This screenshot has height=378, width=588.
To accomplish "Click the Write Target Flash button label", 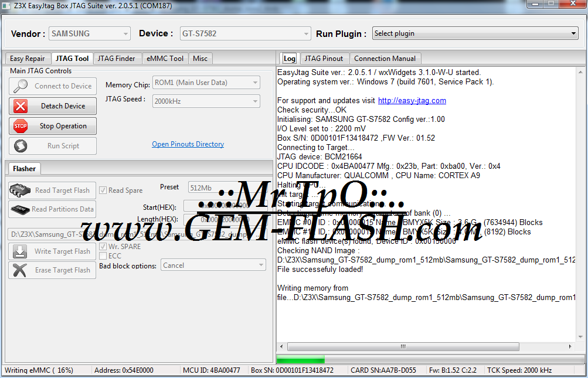I will pyautogui.click(x=62, y=251).
